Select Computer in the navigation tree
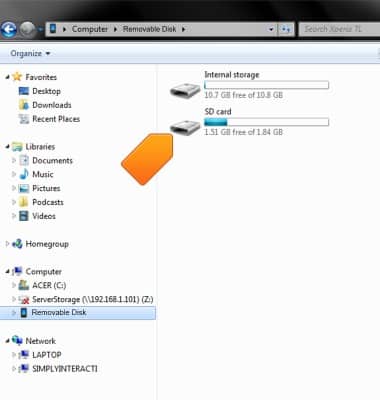The image size is (380, 400). point(44,272)
